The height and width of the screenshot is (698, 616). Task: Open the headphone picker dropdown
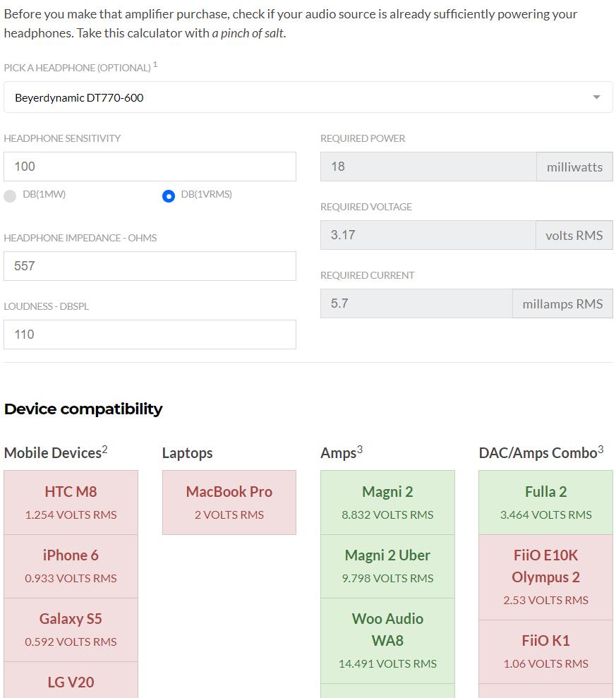(x=308, y=97)
